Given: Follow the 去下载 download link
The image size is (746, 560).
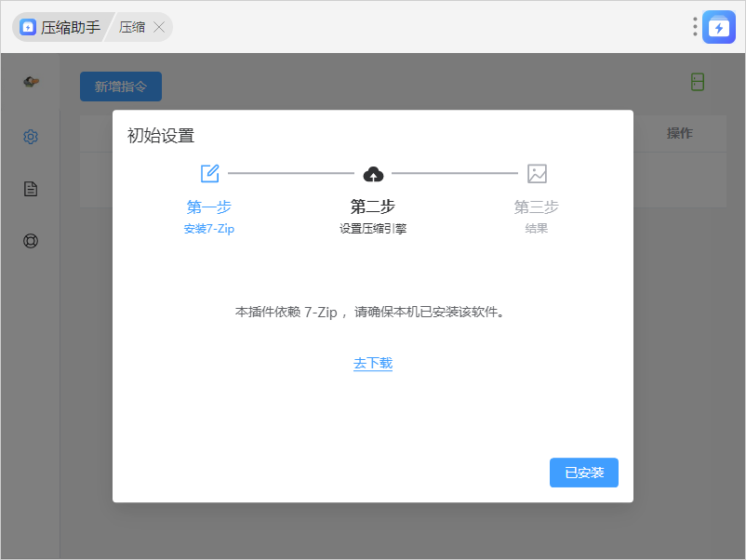Looking at the screenshot, I should coord(373,363).
